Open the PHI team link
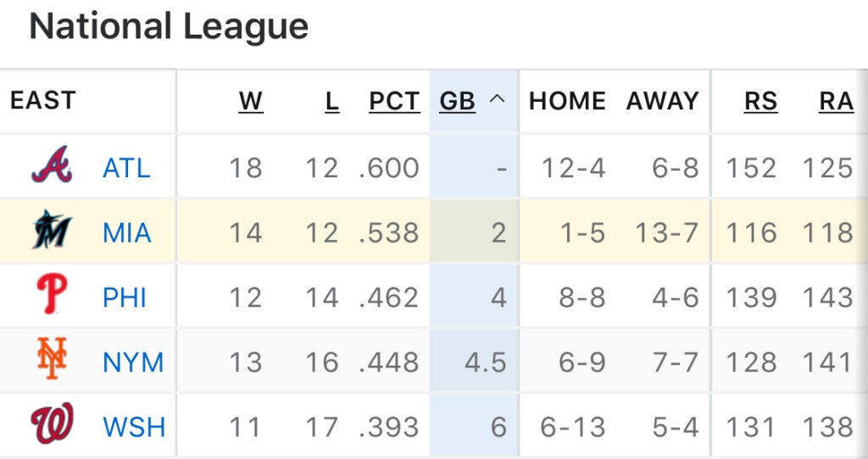Screen dimensions: 868x459 [125, 298]
